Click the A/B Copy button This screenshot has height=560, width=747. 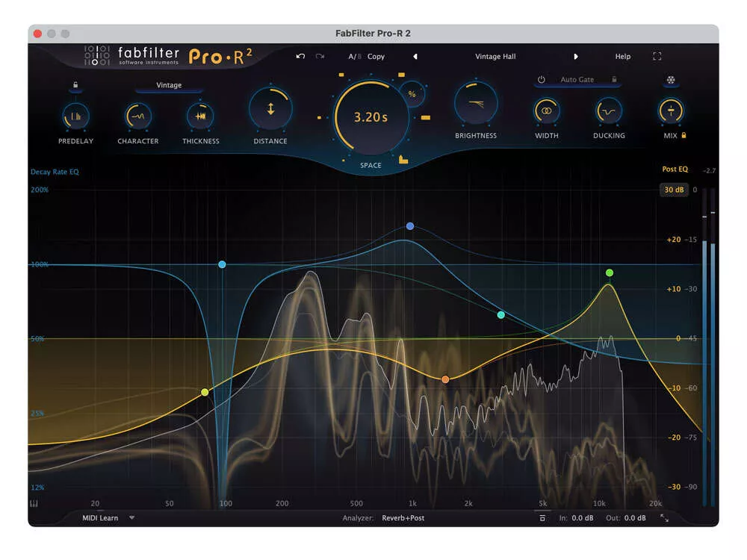[376, 57]
